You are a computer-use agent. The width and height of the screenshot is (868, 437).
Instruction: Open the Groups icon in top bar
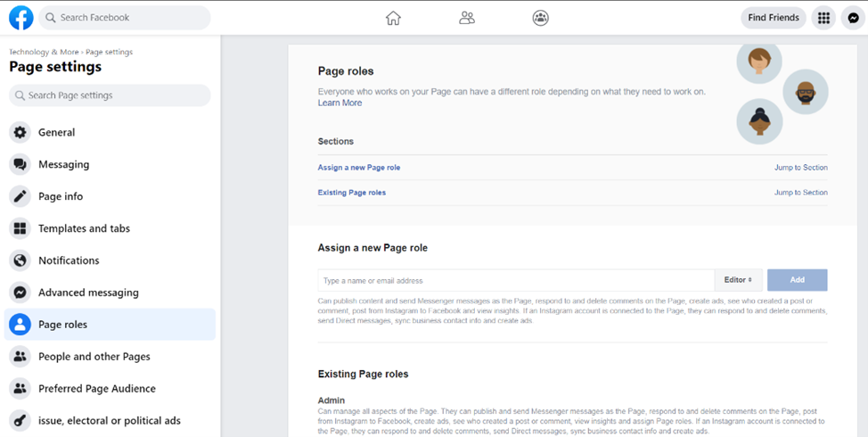click(x=540, y=18)
